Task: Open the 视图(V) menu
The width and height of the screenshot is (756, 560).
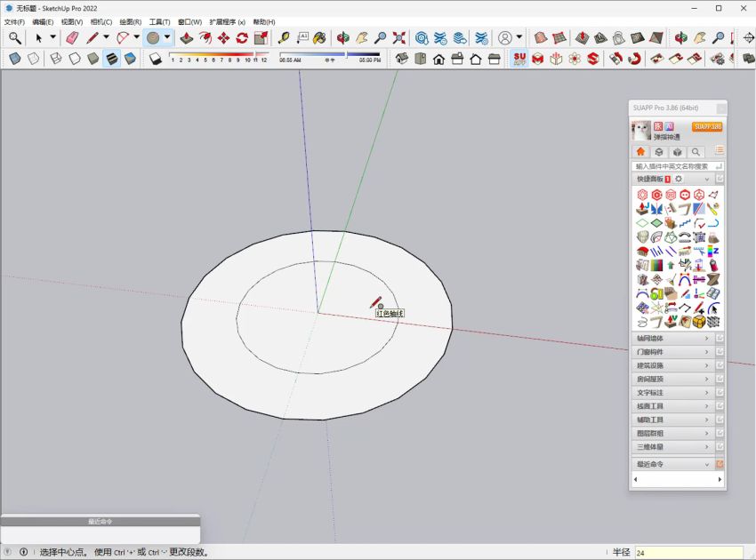Action: (72, 21)
